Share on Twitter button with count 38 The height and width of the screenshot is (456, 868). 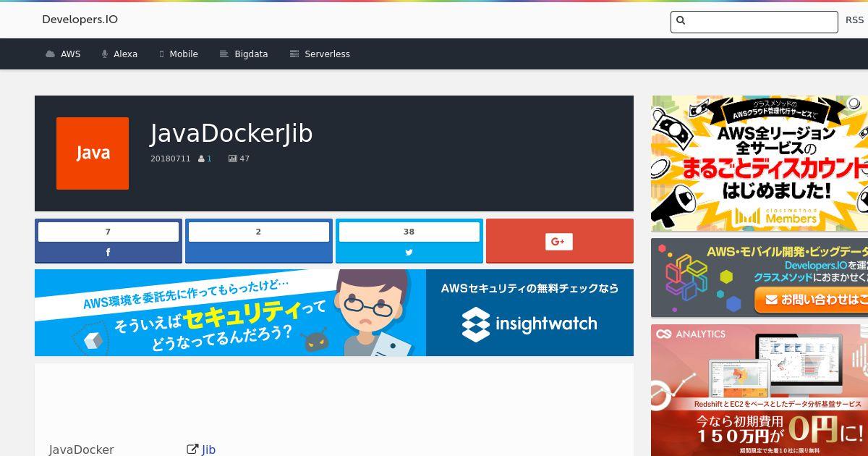409,240
